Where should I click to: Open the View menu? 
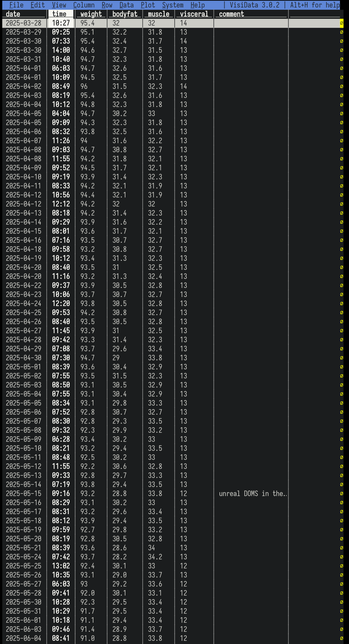(59, 5)
